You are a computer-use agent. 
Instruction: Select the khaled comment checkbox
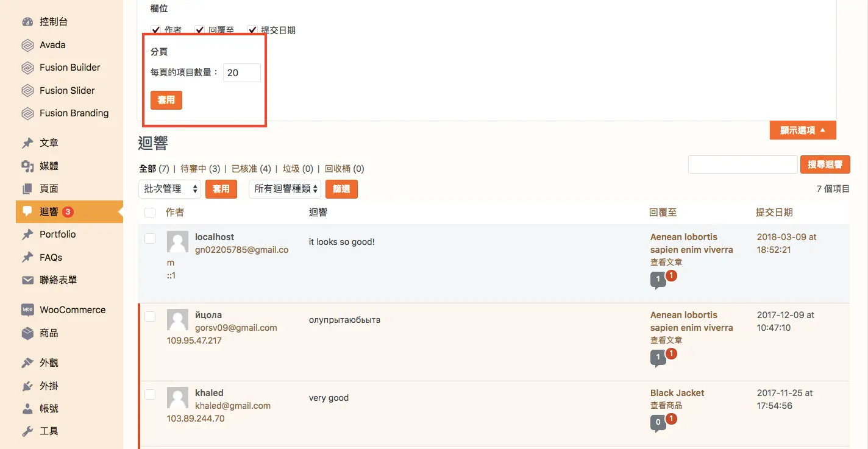[150, 394]
